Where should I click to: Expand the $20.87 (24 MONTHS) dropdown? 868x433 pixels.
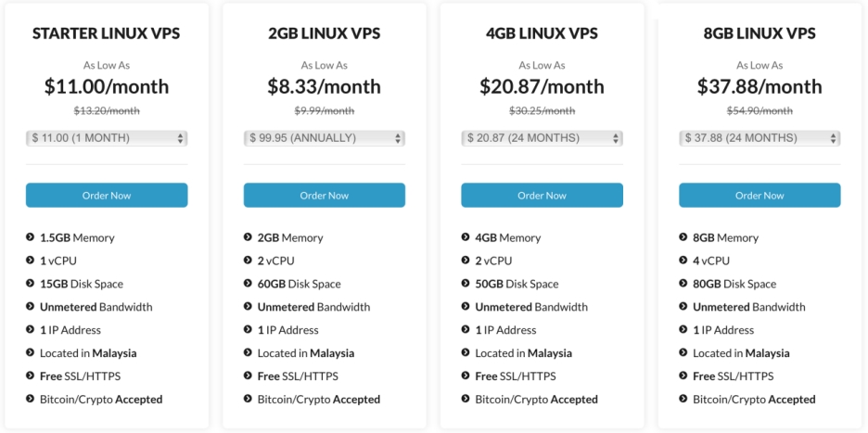[542, 138]
